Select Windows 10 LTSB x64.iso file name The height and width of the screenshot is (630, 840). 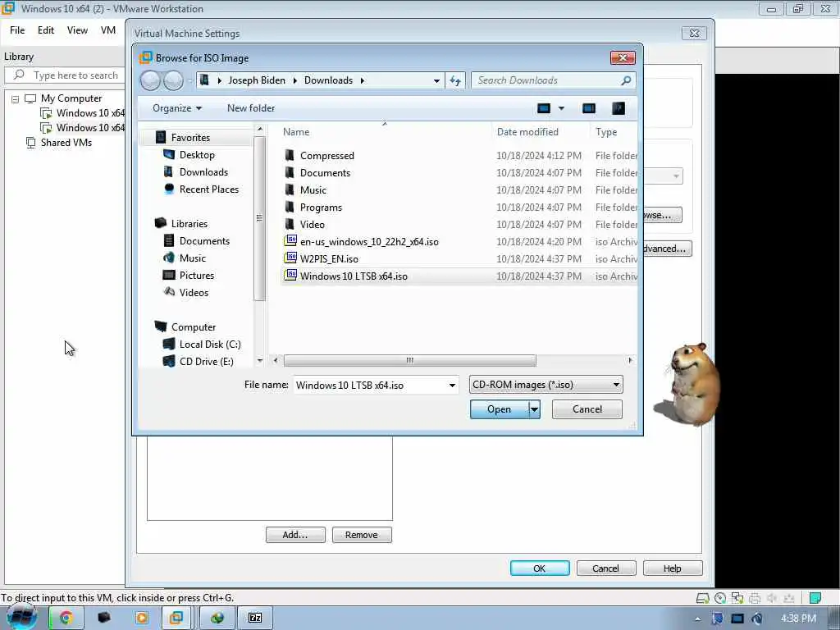click(354, 276)
